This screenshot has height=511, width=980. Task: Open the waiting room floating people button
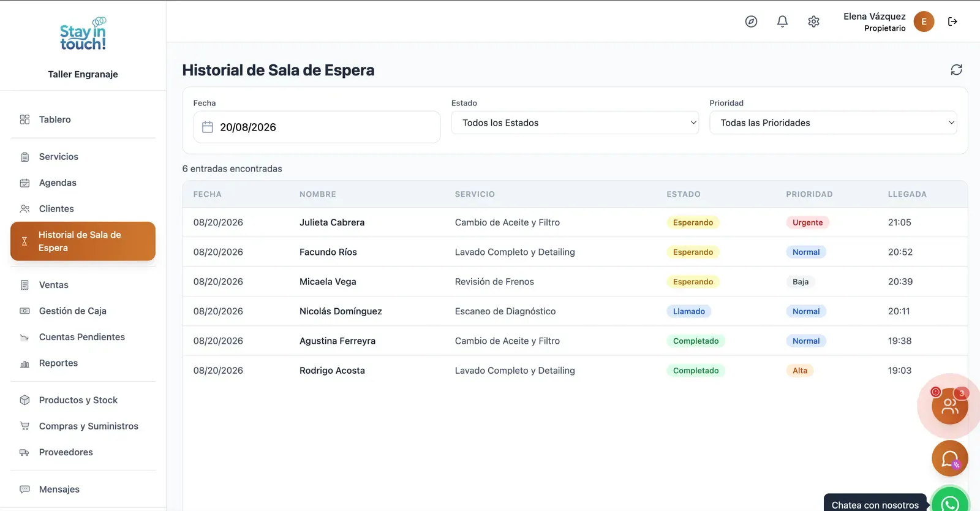point(949,406)
